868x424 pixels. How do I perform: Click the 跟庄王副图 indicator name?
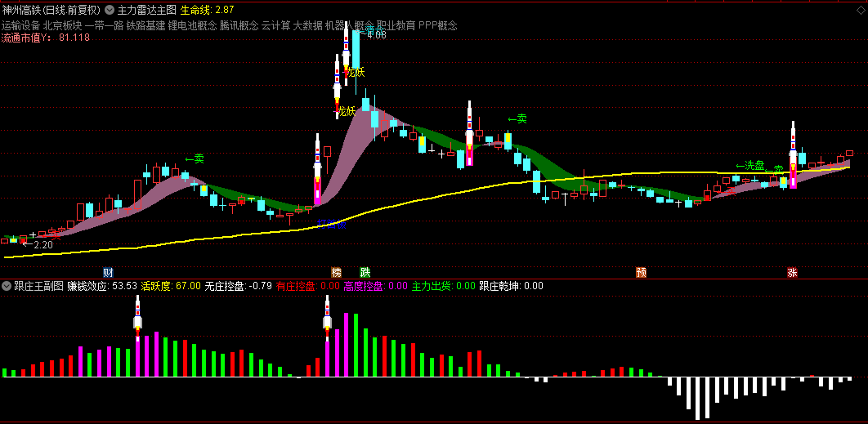point(38,286)
